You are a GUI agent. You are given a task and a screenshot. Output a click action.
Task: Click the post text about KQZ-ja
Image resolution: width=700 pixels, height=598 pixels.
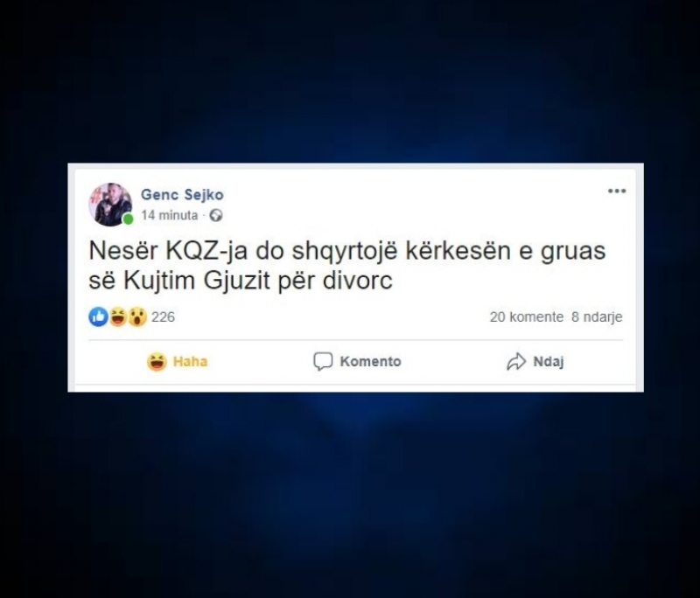(x=346, y=266)
